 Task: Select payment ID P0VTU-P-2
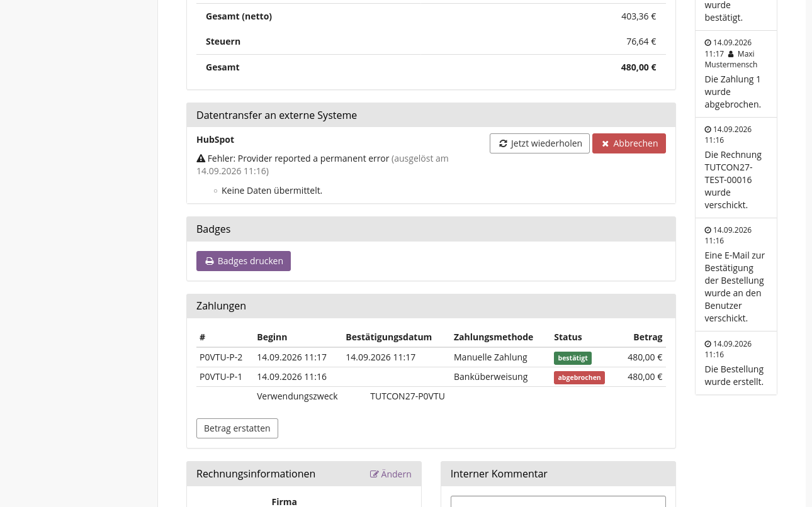tap(221, 357)
